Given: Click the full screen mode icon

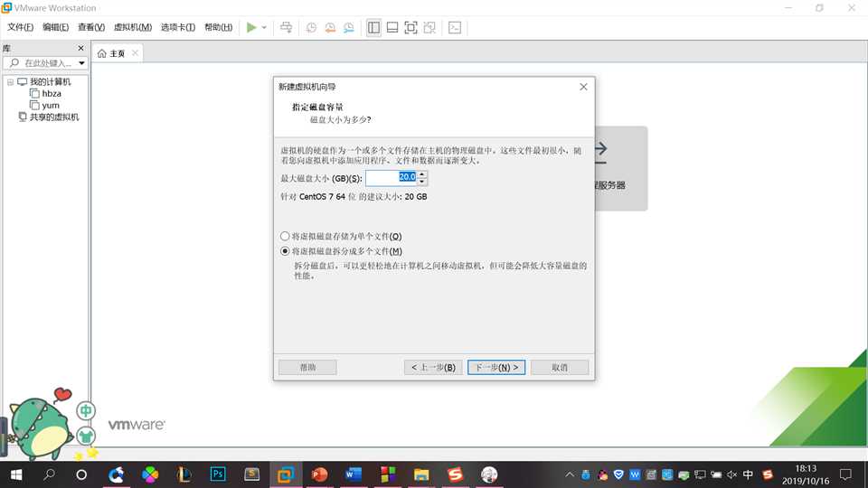Looking at the screenshot, I should (410, 28).
